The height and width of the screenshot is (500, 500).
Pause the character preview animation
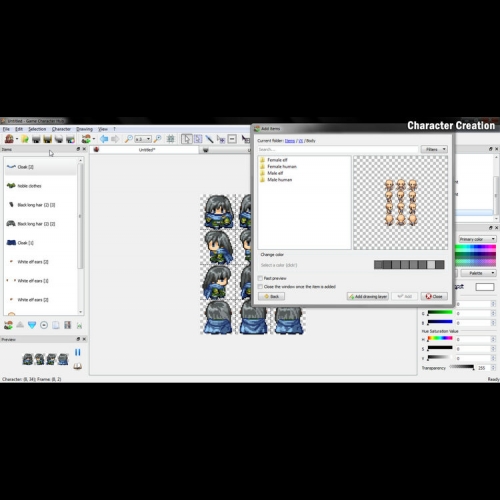tap(78, 352)
